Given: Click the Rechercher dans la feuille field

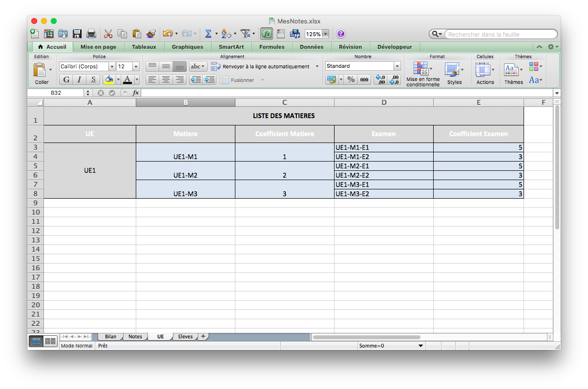Looking at the screenshot, I should click(x=499, y=34).
